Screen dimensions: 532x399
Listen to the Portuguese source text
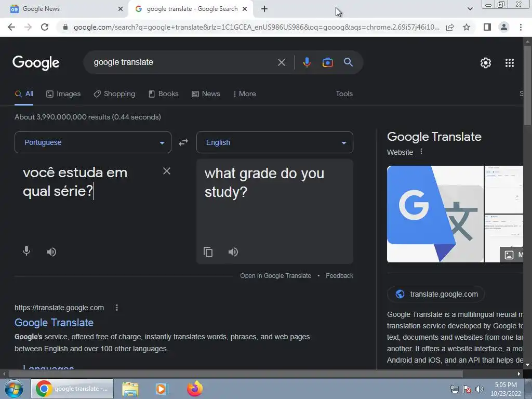[x=51, y=252]
